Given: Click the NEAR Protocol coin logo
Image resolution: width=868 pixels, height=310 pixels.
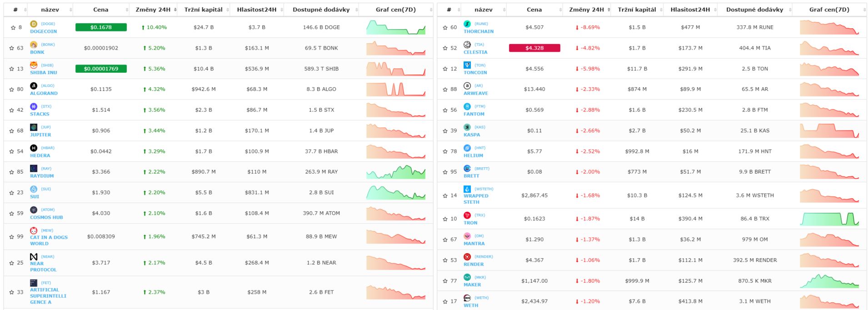Looking at the screenshot, I should coord(34,257).
